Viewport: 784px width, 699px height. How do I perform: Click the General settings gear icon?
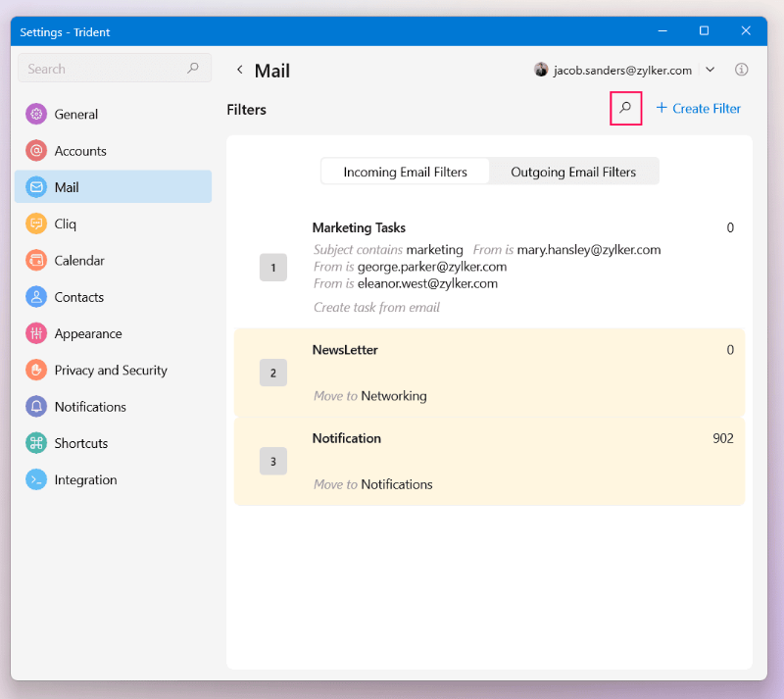(x=36, y=114)
